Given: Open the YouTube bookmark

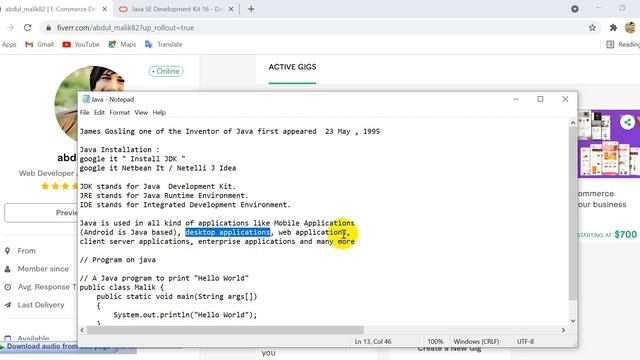Looking at the screenshot, I should click(81, 44).
